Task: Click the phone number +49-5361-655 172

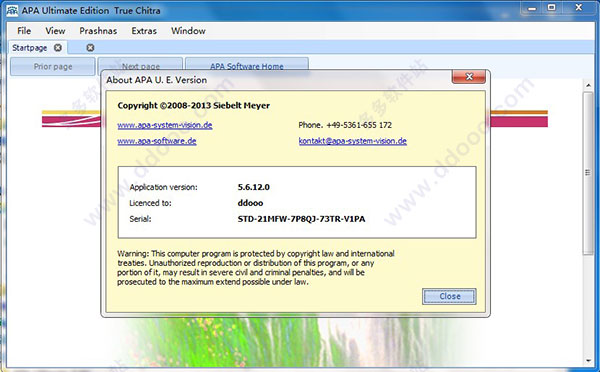Action: (359, 125)
